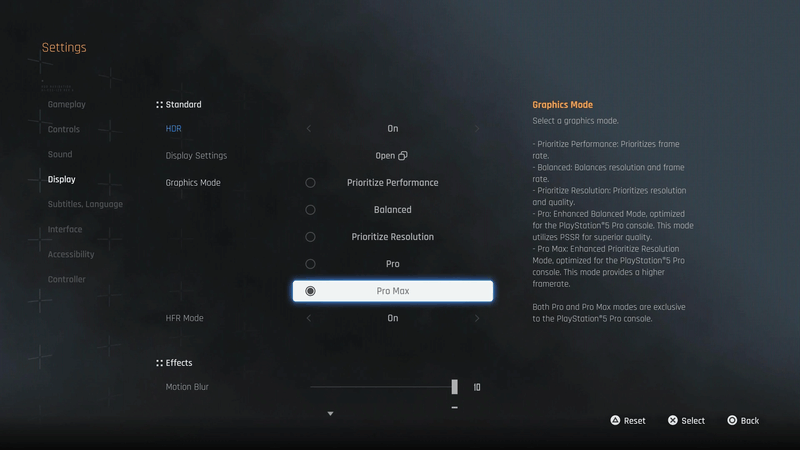Click the orange Graphics Mode description heading
800x450 pixels.
(562, 105)
